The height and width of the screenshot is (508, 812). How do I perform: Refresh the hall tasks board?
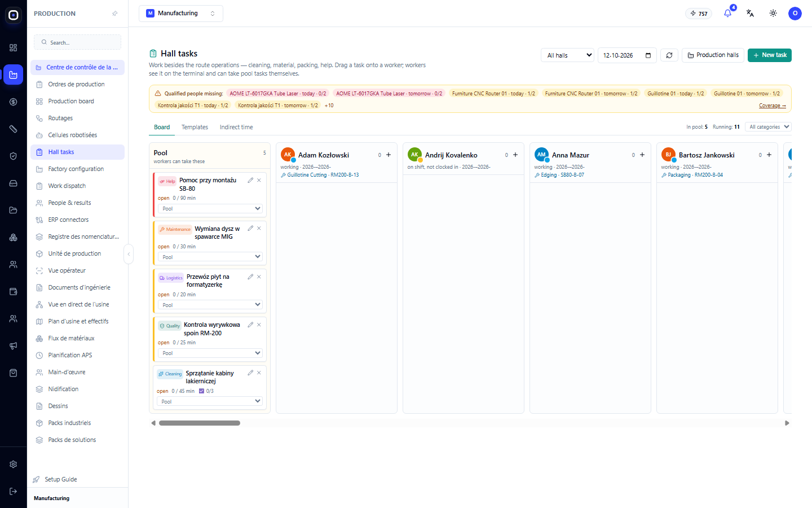tap(669, 55)
